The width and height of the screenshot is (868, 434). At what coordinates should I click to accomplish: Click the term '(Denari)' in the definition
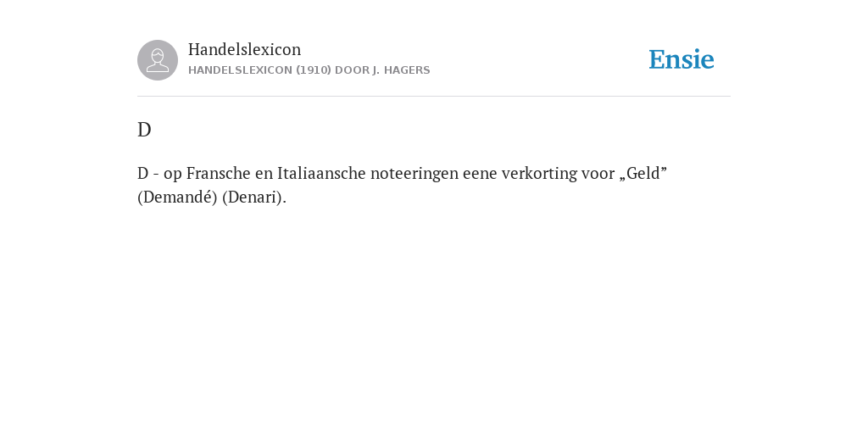point(253,197)
